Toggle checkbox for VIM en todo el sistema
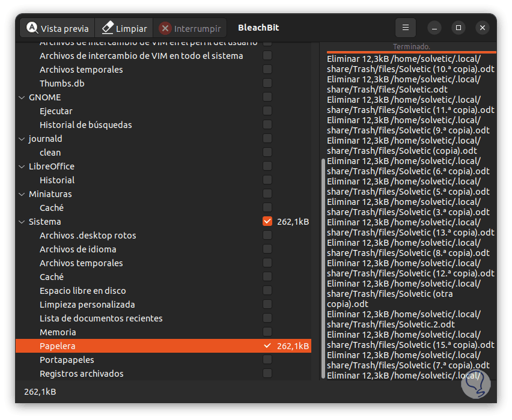The image size is (512, 420). [x=267, y=55]
